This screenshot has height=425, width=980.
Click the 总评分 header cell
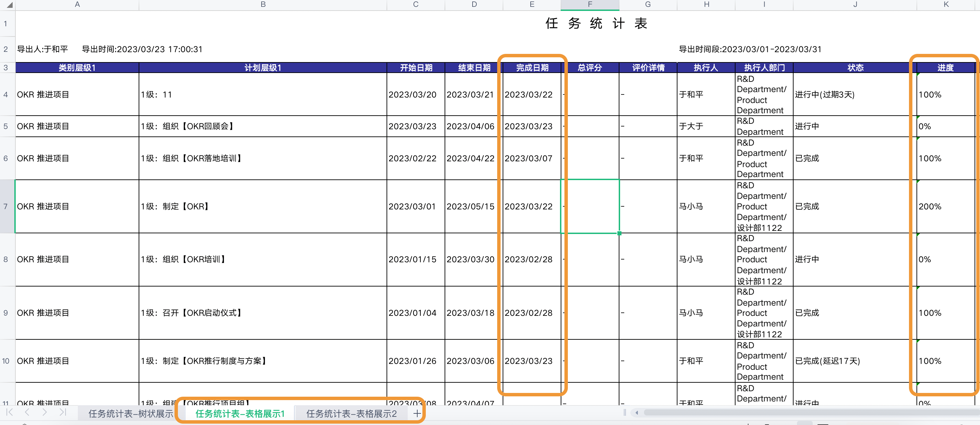pyautogui.click(x=590, y=68)
